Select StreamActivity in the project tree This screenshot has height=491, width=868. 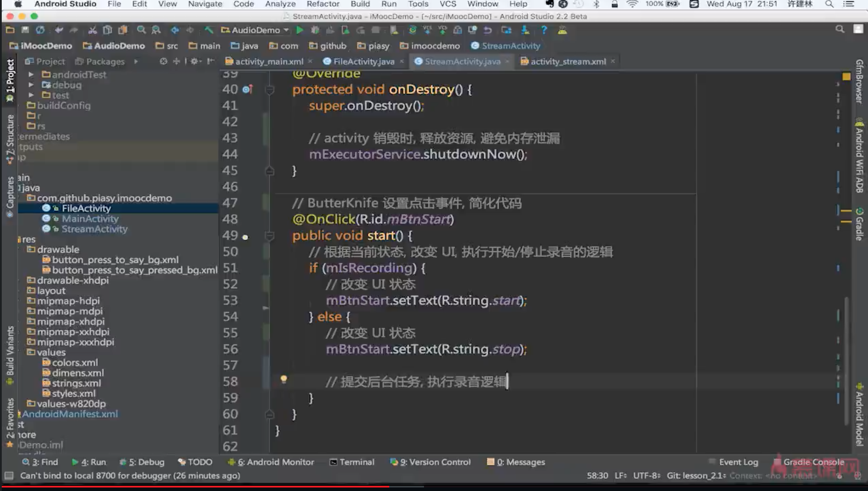pyautogui.click(x=95, y=229)
